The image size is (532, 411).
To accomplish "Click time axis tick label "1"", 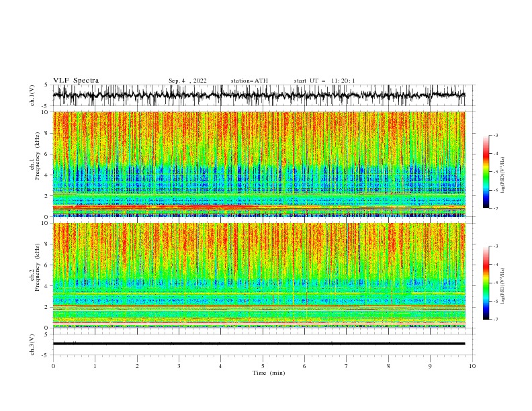I will [x=95, y=366].
